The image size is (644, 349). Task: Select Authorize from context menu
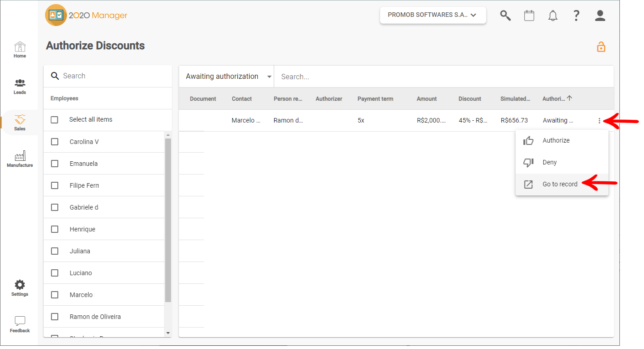click(562, 141)
